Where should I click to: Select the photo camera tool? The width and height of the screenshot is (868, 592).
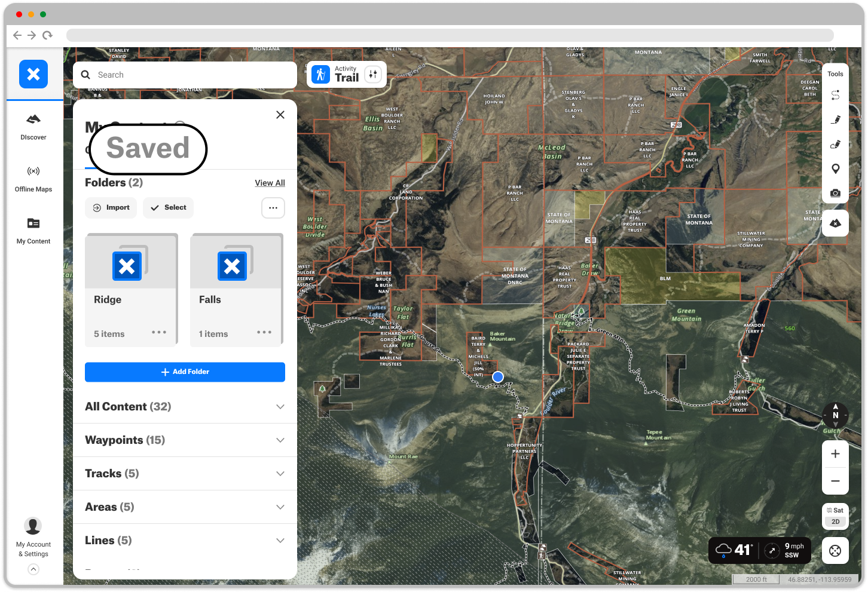click(x=835, y=193)
